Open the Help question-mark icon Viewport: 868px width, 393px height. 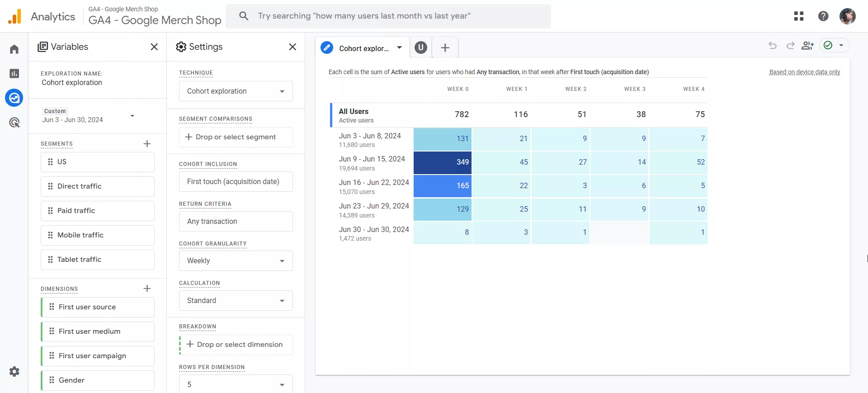823,16
